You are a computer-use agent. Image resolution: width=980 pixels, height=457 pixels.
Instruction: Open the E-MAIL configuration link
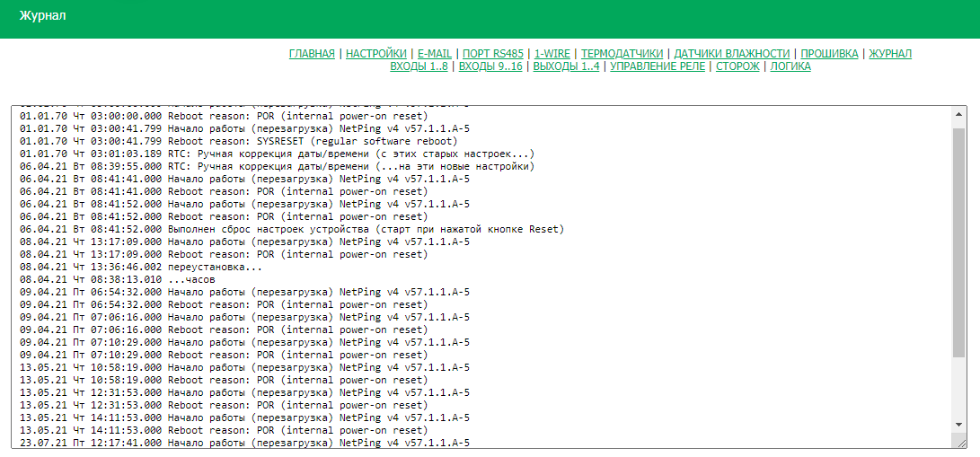pyautogui.click(x=435, y=54)
